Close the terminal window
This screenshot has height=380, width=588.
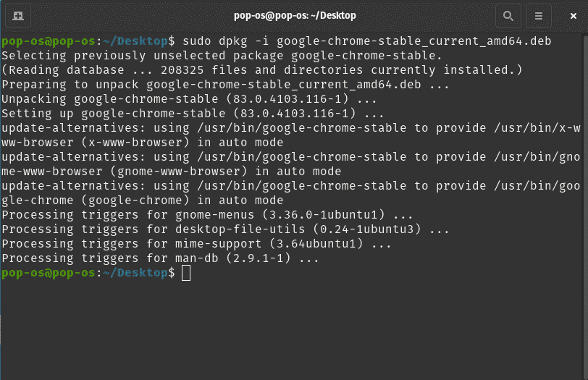pos(573,16)
